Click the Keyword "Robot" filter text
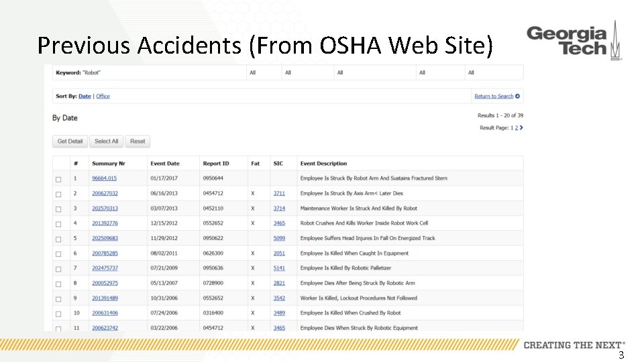 tap(78, 72)
